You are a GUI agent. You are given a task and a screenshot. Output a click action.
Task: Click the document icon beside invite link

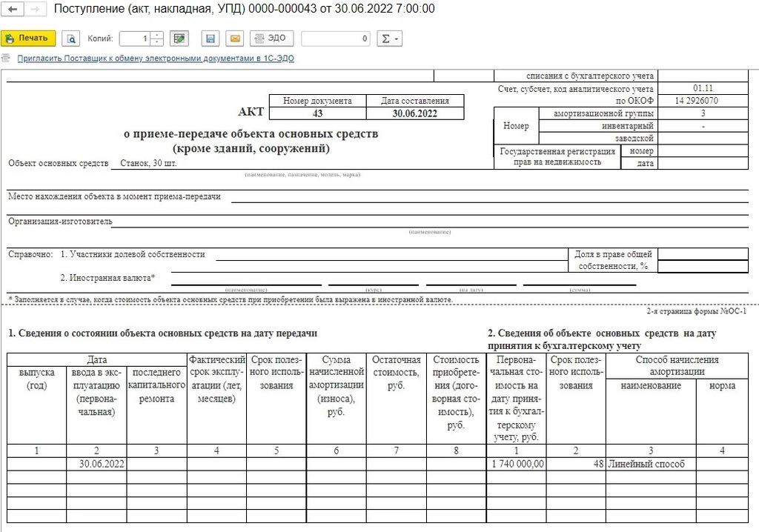pyautogui.click(x=7, y=59)
